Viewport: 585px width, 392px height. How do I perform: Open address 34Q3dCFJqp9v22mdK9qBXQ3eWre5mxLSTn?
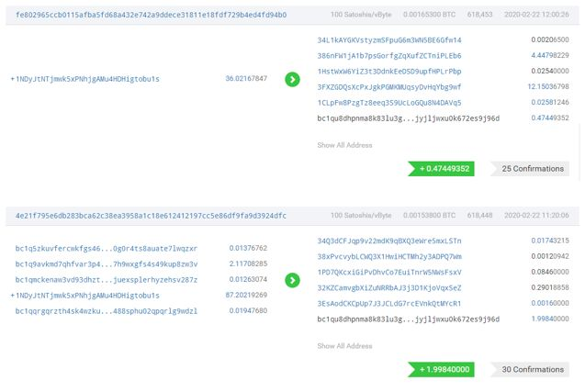[389, 241]
